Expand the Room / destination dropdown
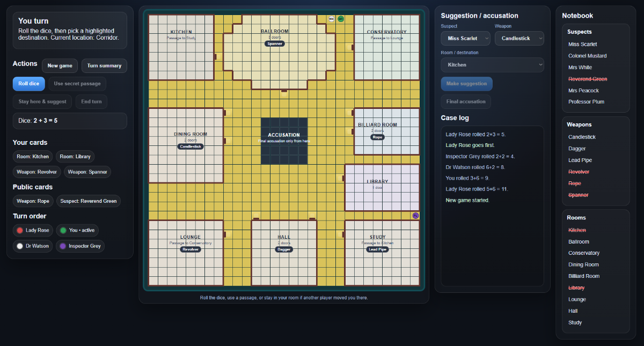The height and width of the screenshot is (346, 644). pyautogui.click(x=492, y=65)
